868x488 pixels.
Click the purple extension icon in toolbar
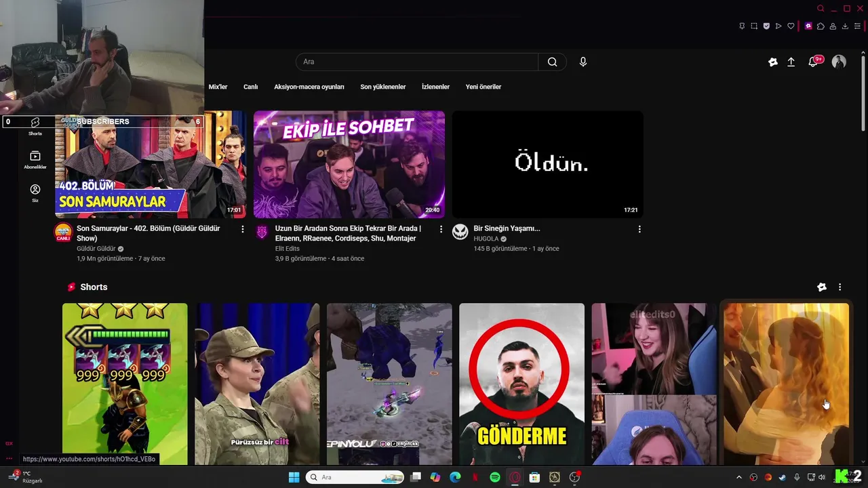pyautogui.click(x=808, y=26)
